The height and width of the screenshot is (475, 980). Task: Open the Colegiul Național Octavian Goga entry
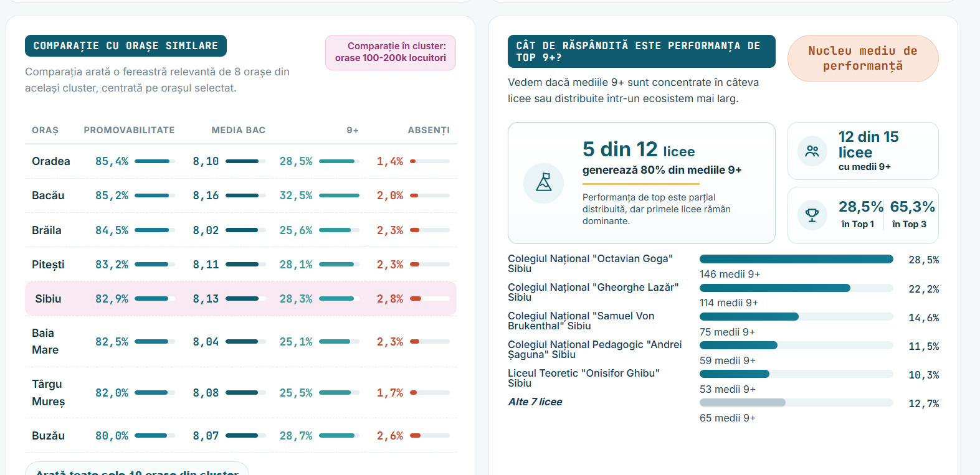pyautogui.click(x=590, y=263)
